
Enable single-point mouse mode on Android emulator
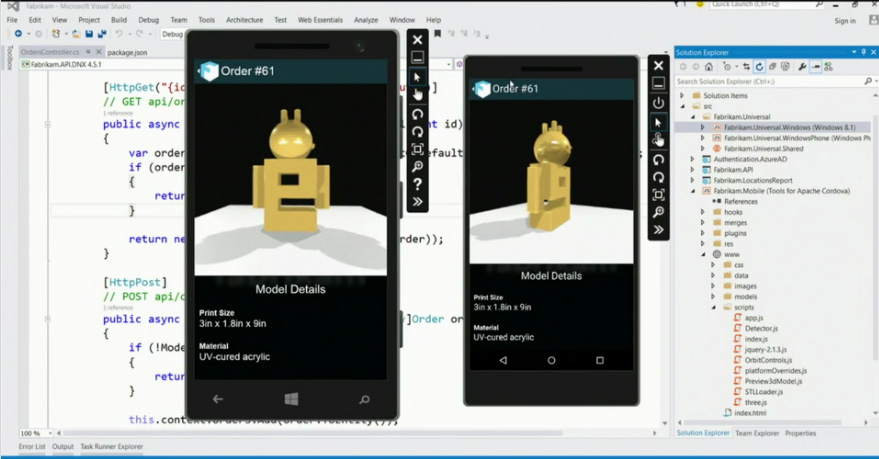pos(658,122)
